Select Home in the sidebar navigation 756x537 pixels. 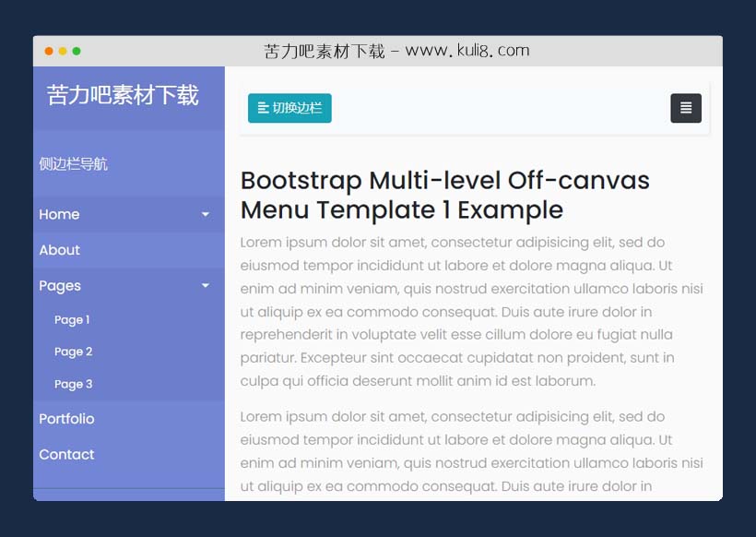tap(59, 214)
